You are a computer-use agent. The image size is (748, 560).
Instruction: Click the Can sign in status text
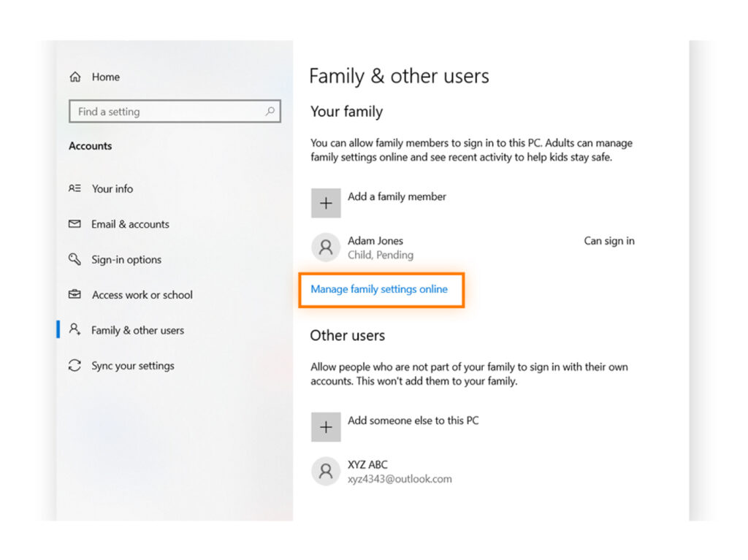click(609, 241)
